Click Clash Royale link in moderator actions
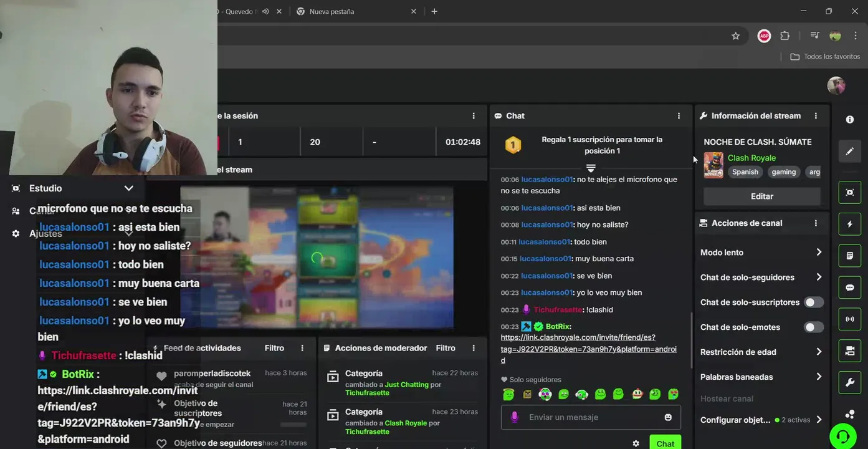The height and width of the screenshot is (449, 868). pyautogui.click(x=406, y=423)
